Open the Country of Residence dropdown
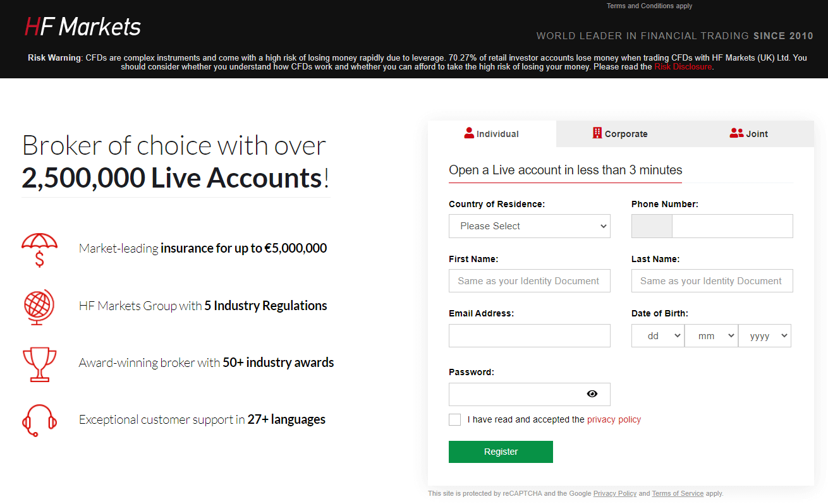This screenshot has height=504, width=828. 530,226
